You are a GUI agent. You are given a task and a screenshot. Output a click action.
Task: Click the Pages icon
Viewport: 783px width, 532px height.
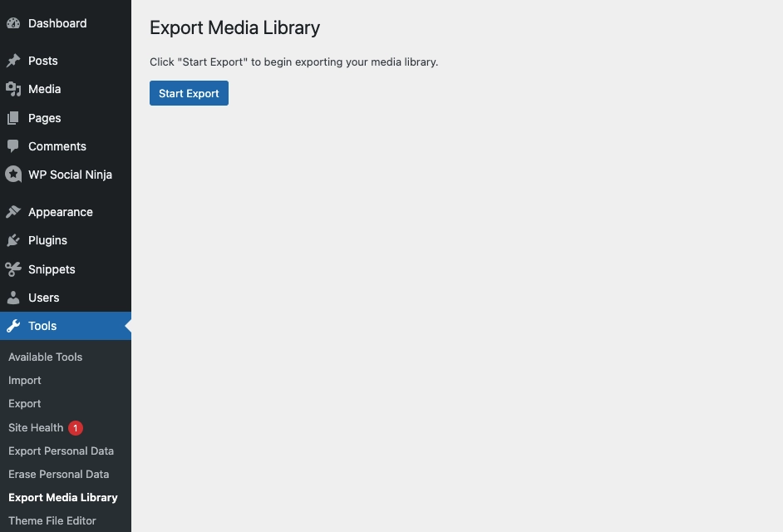(x=12, y=118)
